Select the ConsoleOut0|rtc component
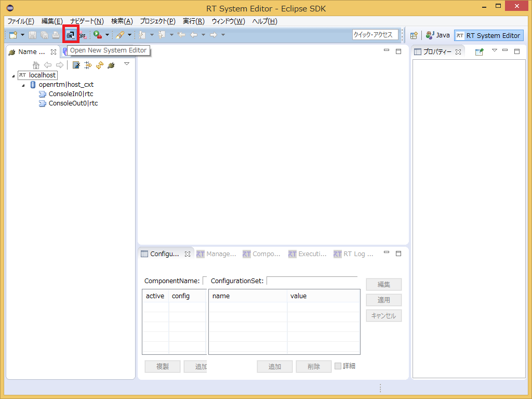The height and width of the screenshot is (399, 532). 68,103
